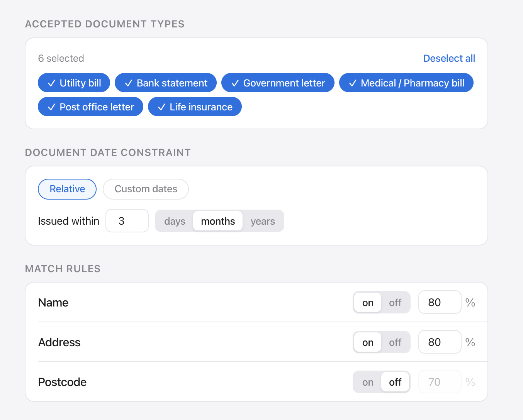
Task: Select days as the issued-within unit
Action: (175, 221)
